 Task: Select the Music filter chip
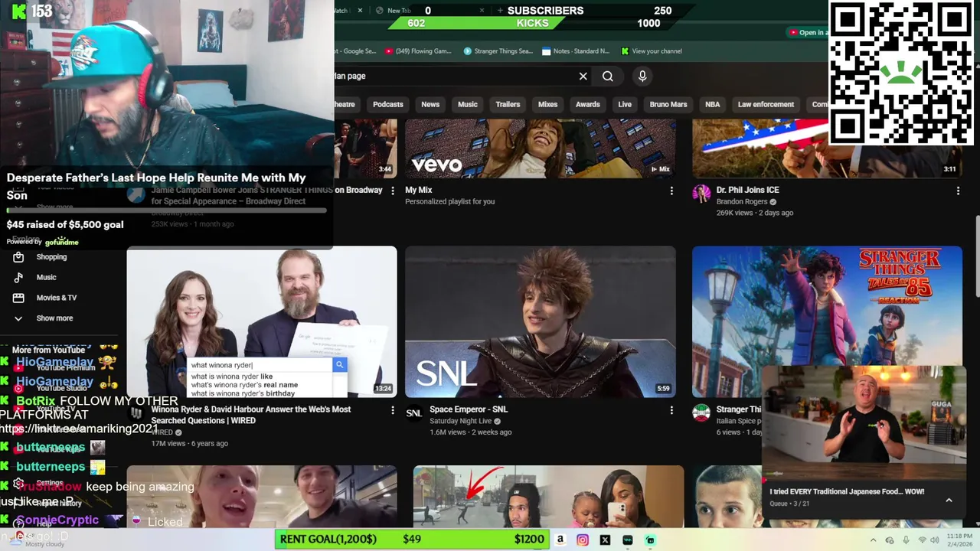pyautogui.click(x=468, y=104)
